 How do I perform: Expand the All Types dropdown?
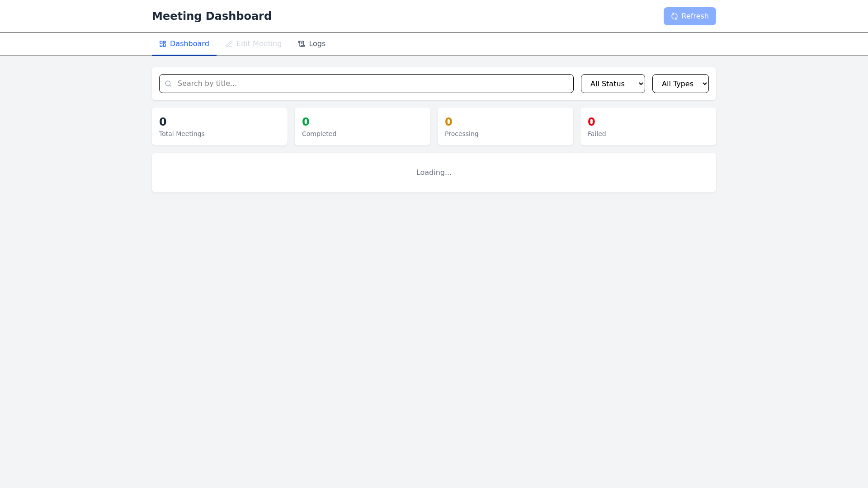(x=680, y=84)
